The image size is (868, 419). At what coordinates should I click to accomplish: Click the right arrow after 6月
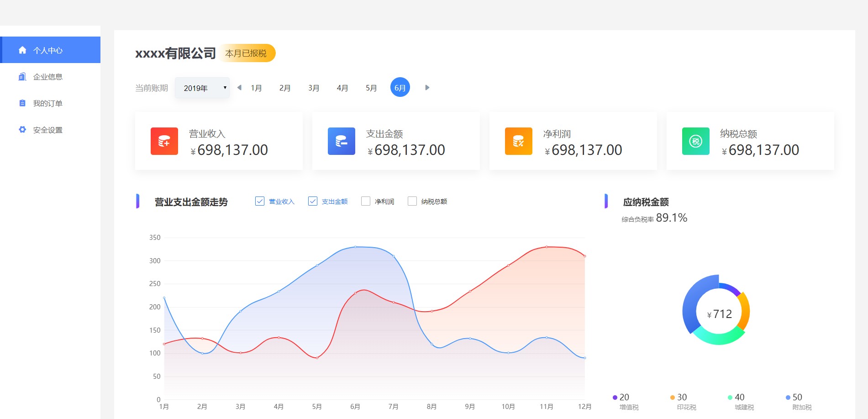[x=427, y=87]
